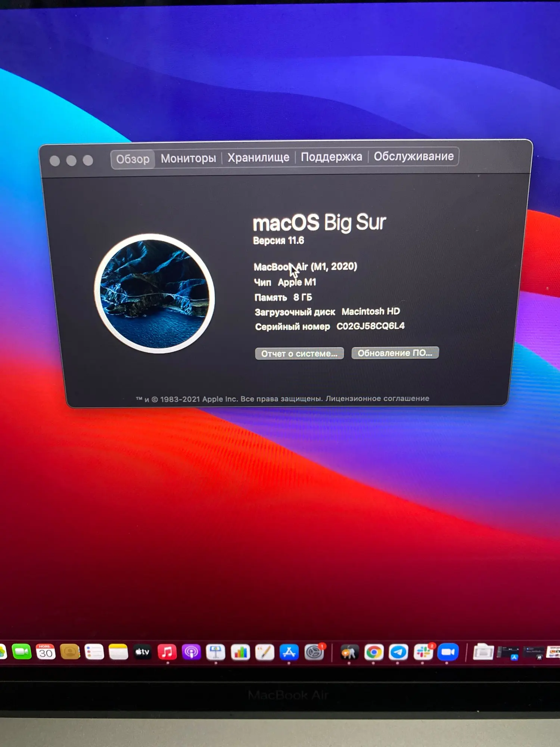Click the macOS Big Sur title
Image resolution: width=560 pixels, height=747 pixels.
click(x=319, y=223)
